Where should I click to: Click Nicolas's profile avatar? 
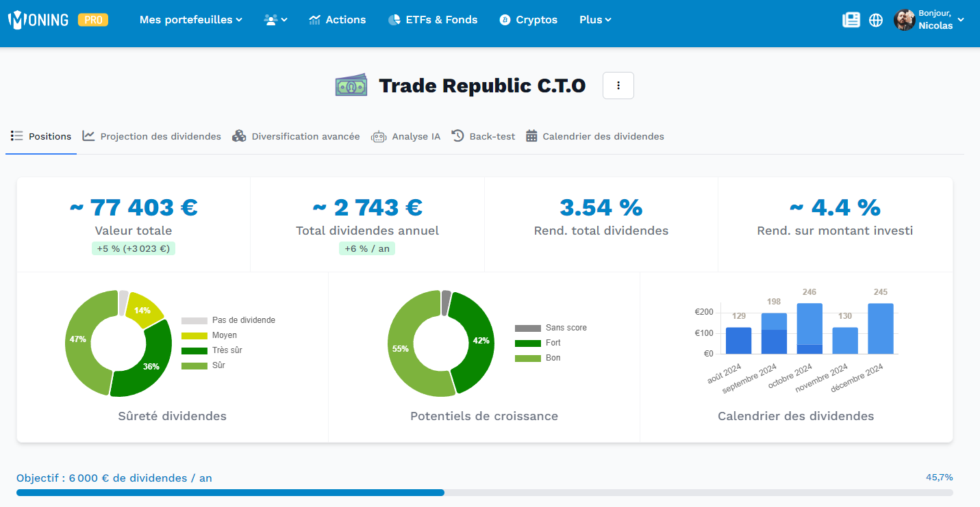tap(905, 20)
